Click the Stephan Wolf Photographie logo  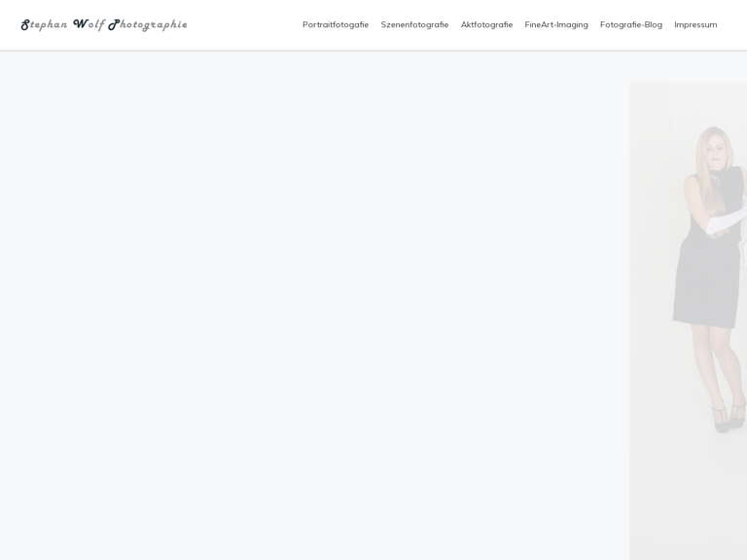point(104,25)
